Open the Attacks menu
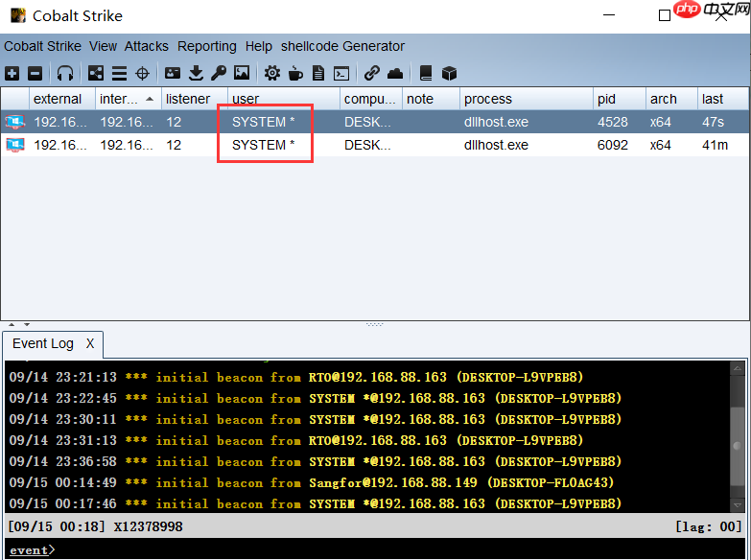 pyautogui.click(x=146, y=46)
